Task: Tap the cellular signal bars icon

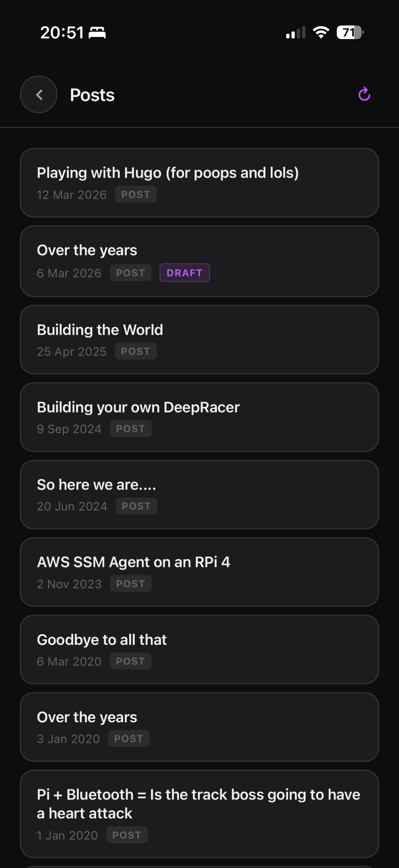Action: pos(295,33)
